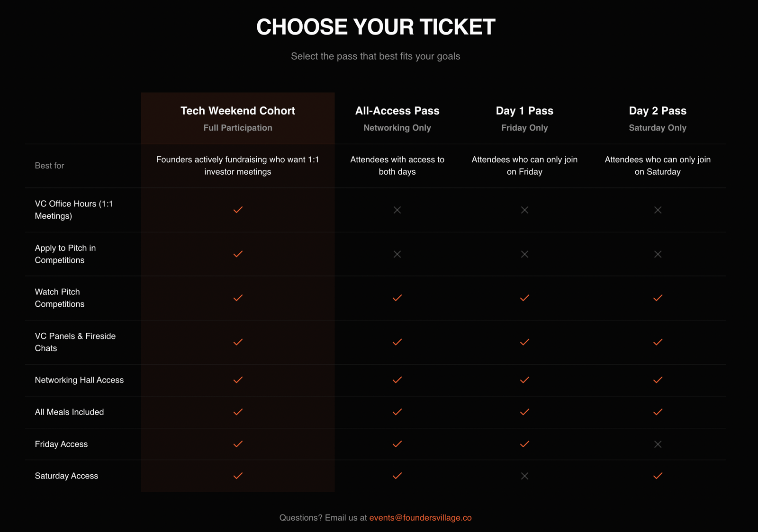
Task: Click X icon for Friday Access under Day 2 Pass
Action: 658,444
